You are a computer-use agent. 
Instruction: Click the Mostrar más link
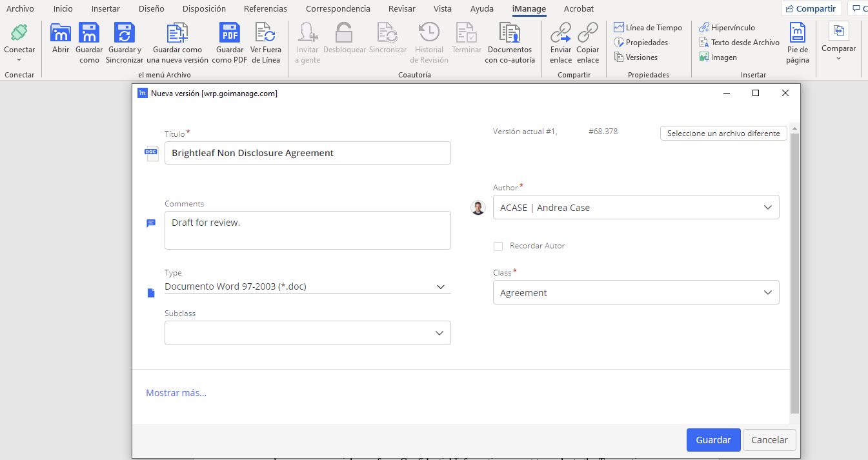coord(176,393)
